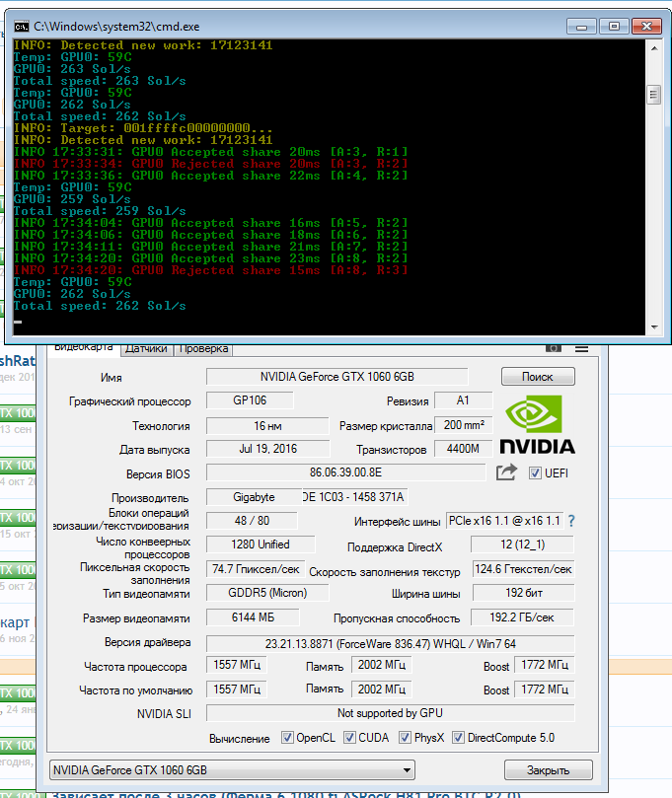Click the 'GDDR5 (Micron)' memory type value

pyautogui.click(x=267, y=593)
